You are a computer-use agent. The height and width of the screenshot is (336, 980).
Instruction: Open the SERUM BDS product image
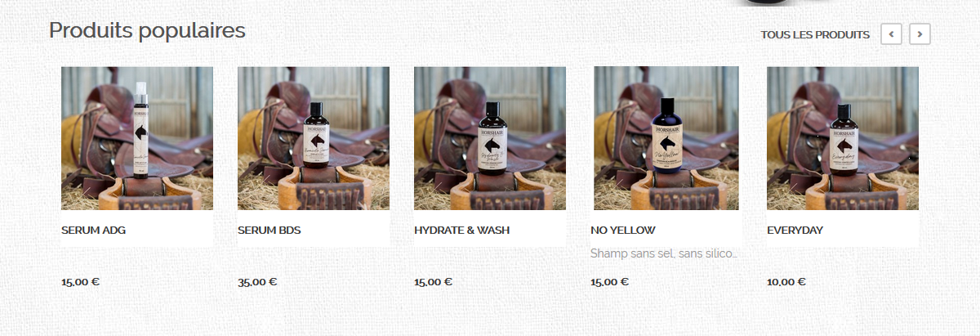click(314, 139)
